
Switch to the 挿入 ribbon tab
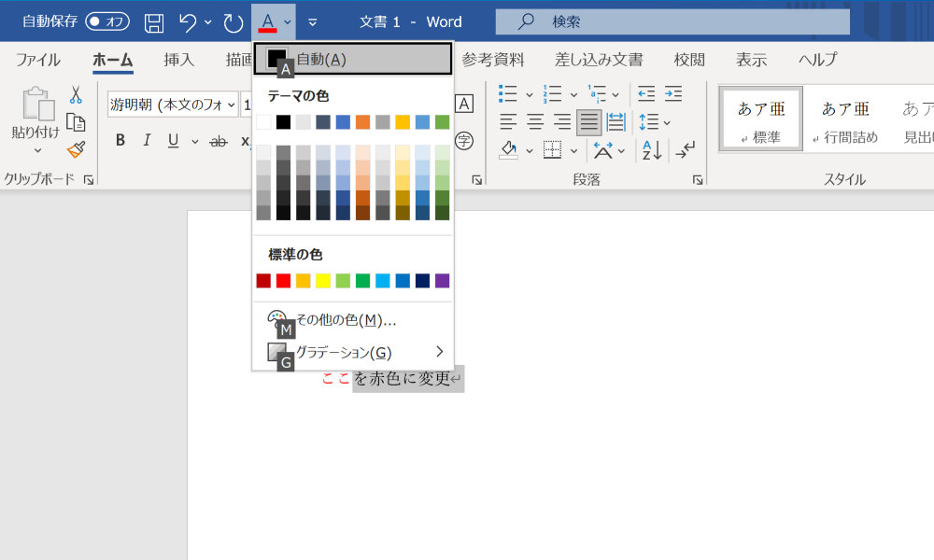[x=178, y=60]
